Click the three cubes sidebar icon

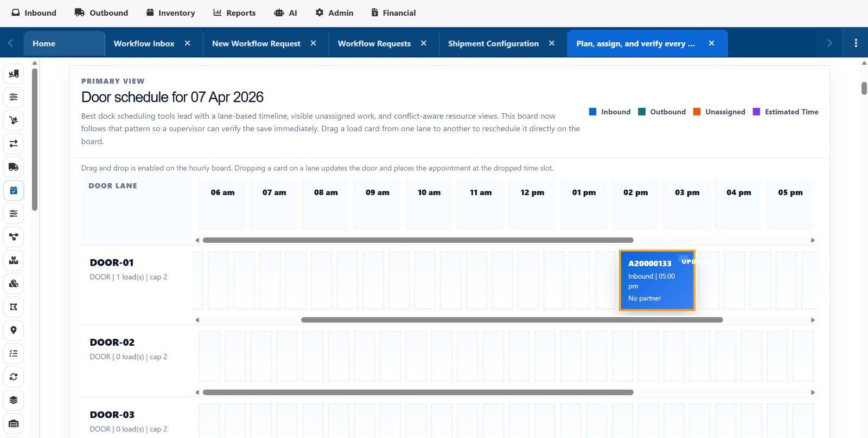click(14, 284)
